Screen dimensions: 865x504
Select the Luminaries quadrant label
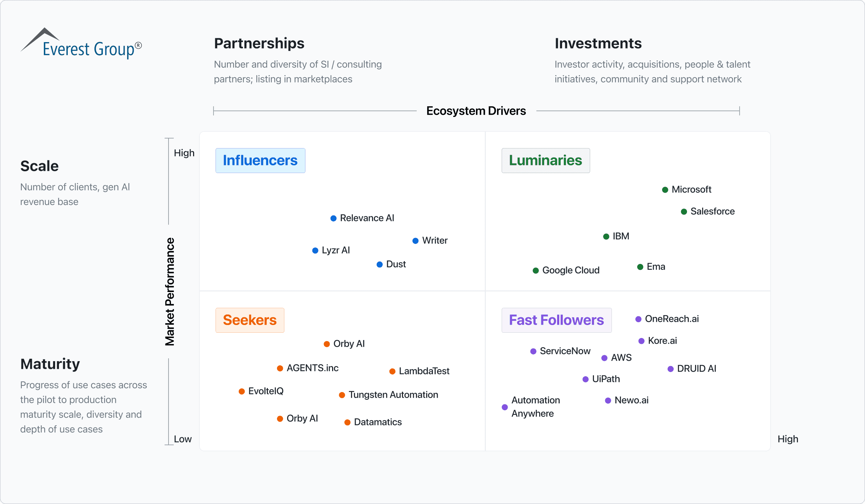(546, 160)
